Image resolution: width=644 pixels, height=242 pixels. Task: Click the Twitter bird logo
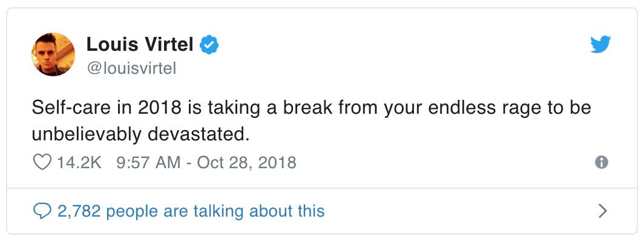pos(600,44)
